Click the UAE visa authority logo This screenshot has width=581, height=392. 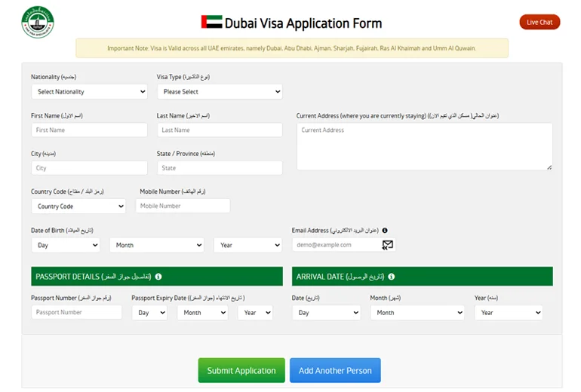click(38, 22)
